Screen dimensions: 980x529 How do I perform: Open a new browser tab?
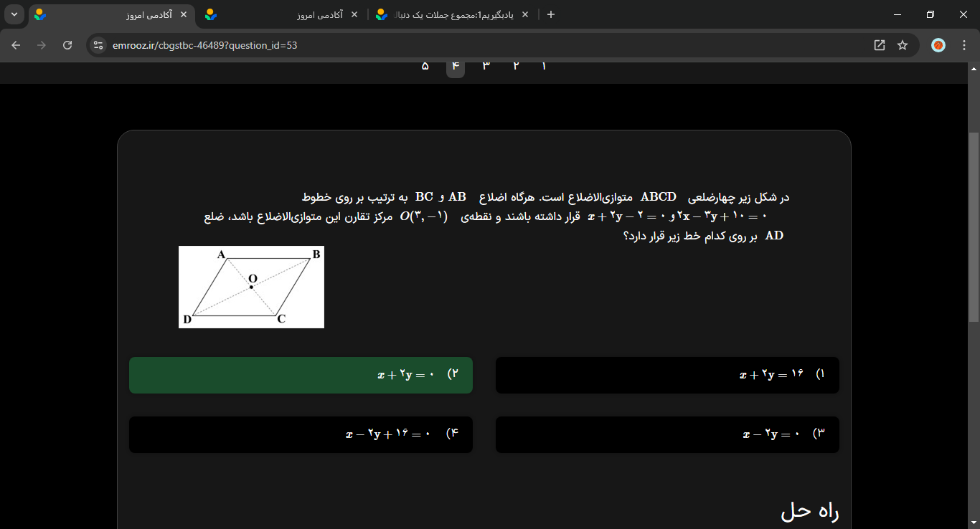(x=551, y=14)
